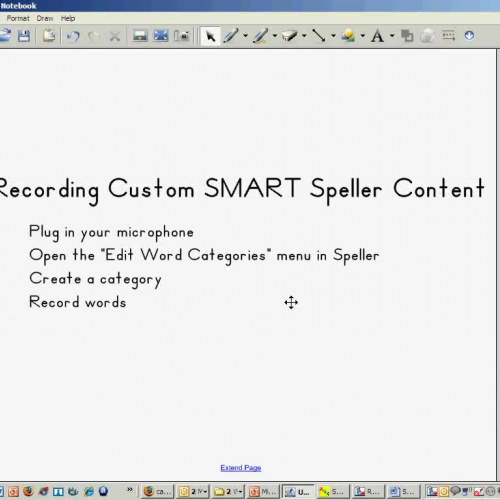Switch to the 'U...' taskbar button
Viewport: 500px width, 500px height.
pos(298,491)
